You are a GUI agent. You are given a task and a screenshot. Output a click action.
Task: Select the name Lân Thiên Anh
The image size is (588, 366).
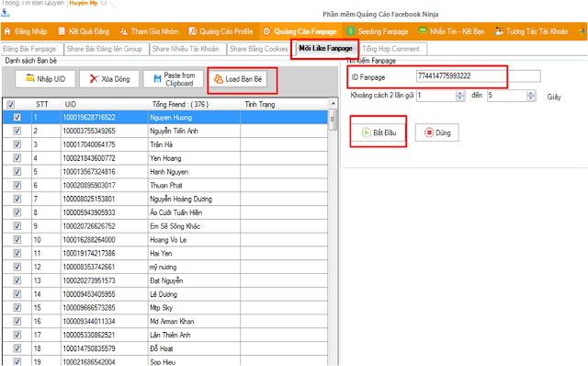[x=170, y=335]
